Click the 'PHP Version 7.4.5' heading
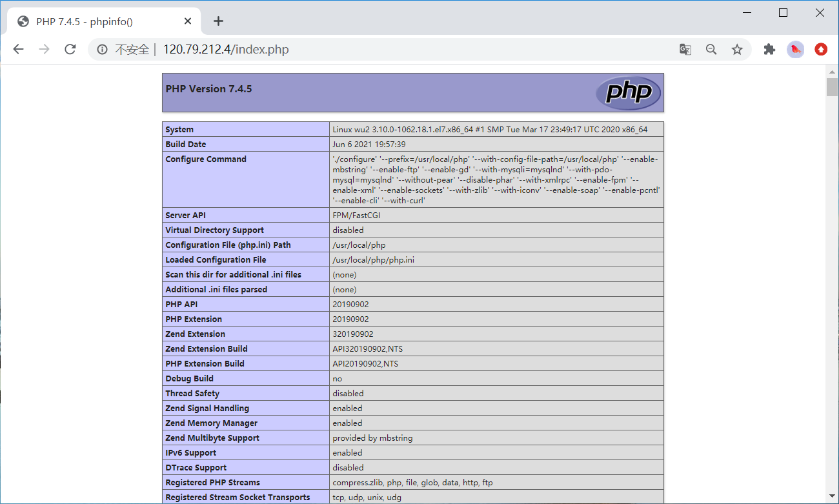 point(208,89)
